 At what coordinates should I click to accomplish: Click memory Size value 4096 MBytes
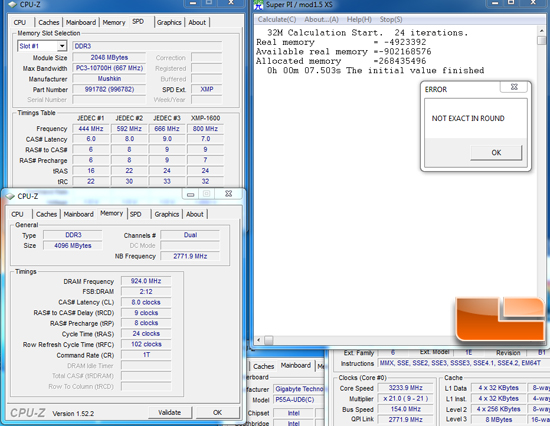[x=73, y=245]
